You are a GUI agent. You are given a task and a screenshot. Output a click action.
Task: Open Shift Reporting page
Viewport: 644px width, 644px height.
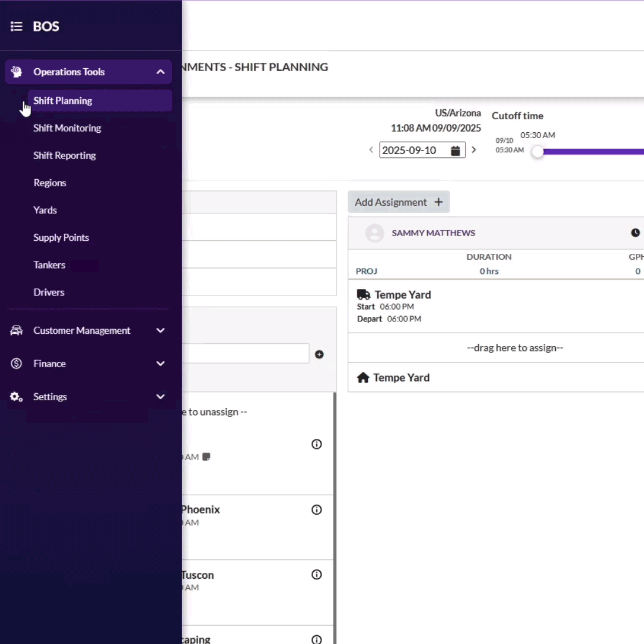pyautogui.click(x=65, y=156)
